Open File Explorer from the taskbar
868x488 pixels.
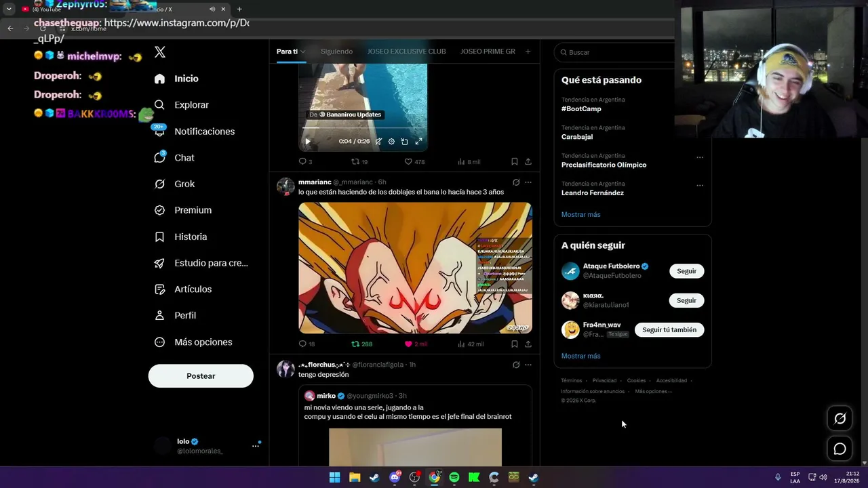tap(355, 477)
